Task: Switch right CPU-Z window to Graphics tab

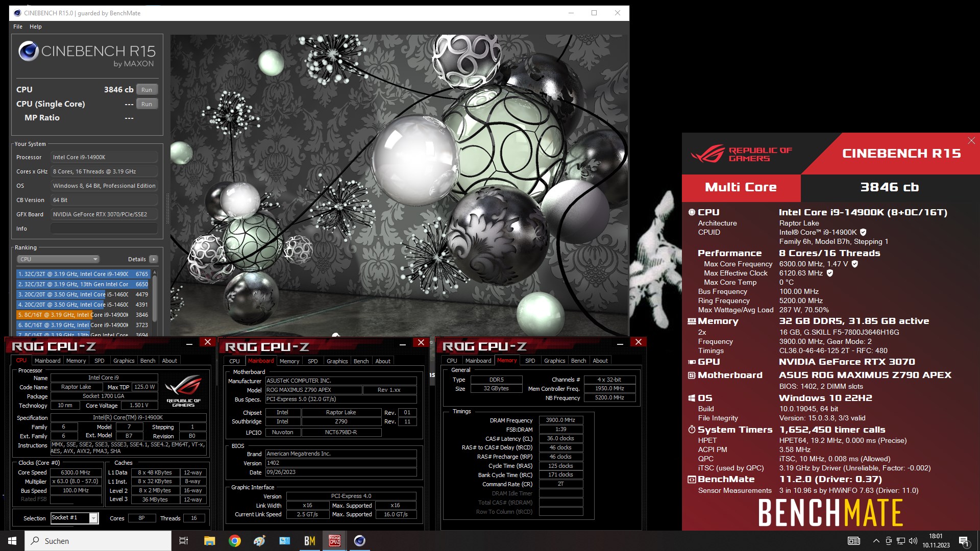Action: [x=555, y=361]
